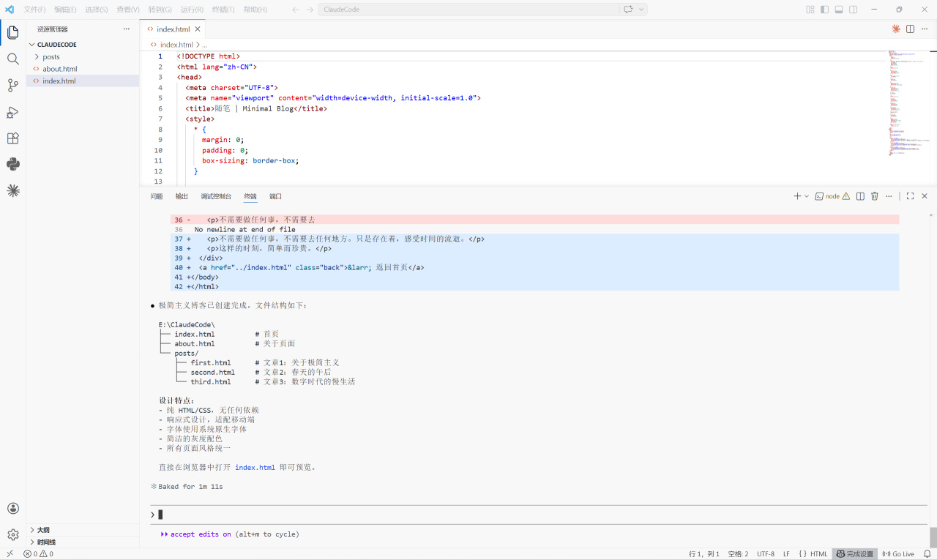Open the remote window indicator
The image size is (937, 560).
[10, 554]
